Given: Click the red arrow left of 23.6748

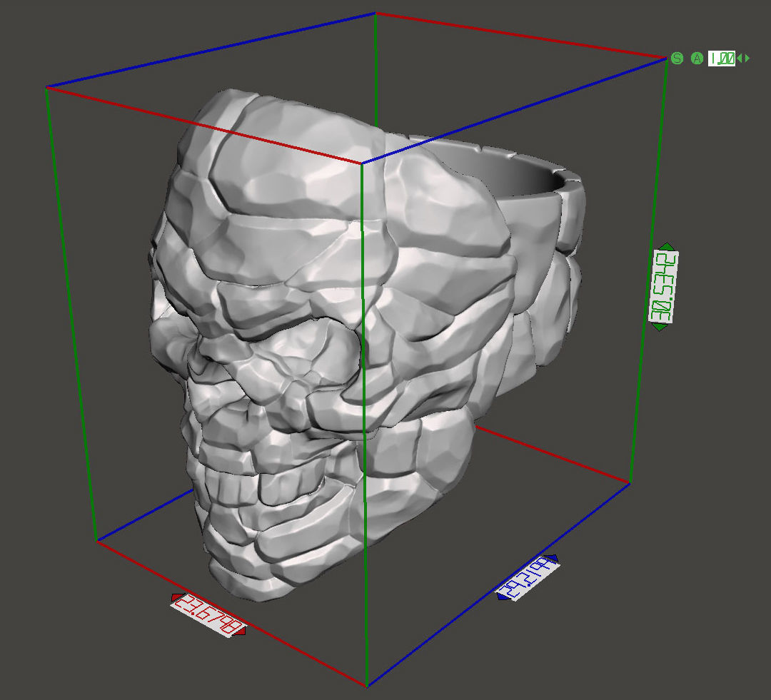Looking at the screenshot, I should pyautogui.click(x=176, y=597).
